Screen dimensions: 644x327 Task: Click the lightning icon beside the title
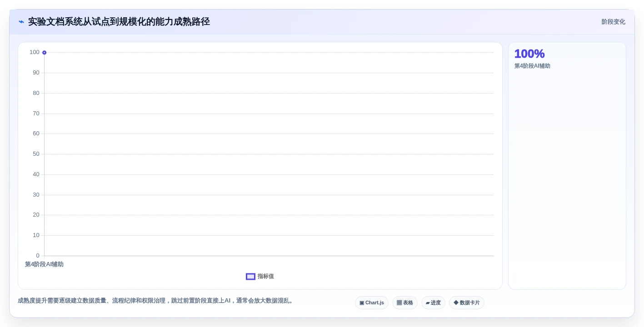pos(21,22)
